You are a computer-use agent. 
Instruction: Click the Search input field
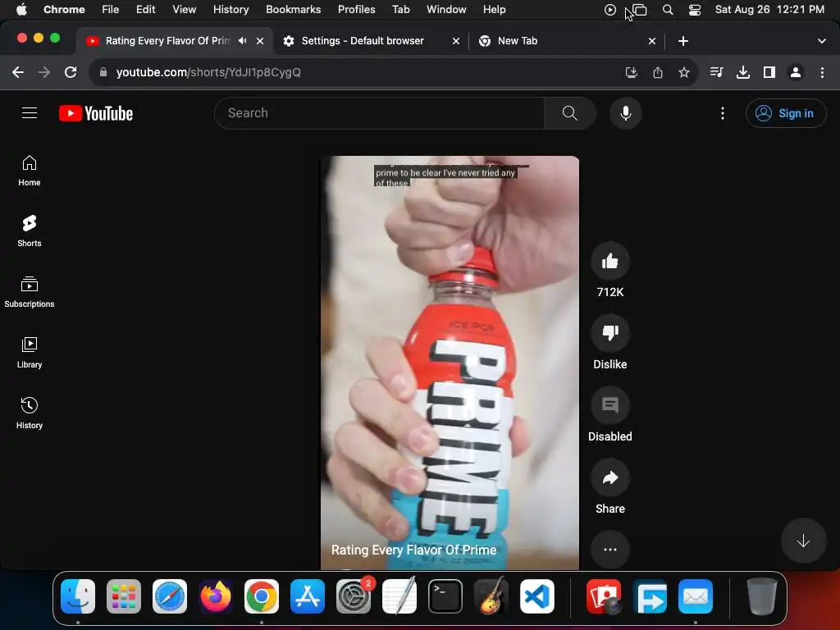(x=379, y=113)
